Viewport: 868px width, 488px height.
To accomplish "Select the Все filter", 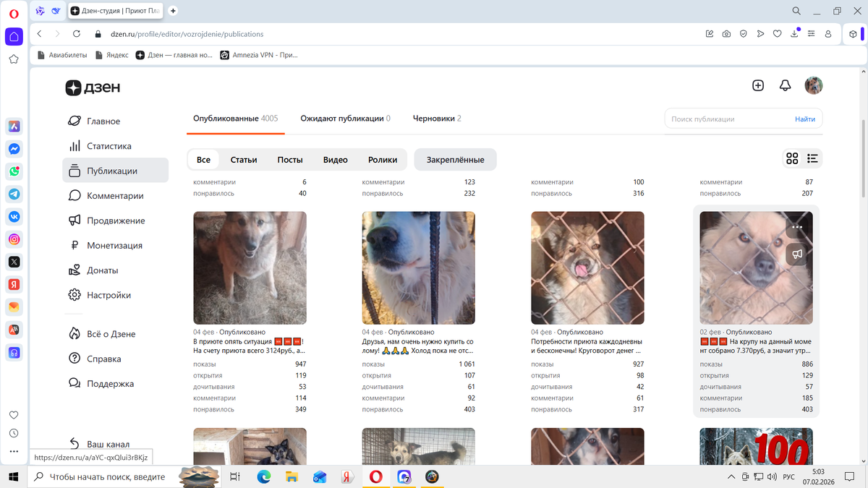I will (x=204, y=160).
